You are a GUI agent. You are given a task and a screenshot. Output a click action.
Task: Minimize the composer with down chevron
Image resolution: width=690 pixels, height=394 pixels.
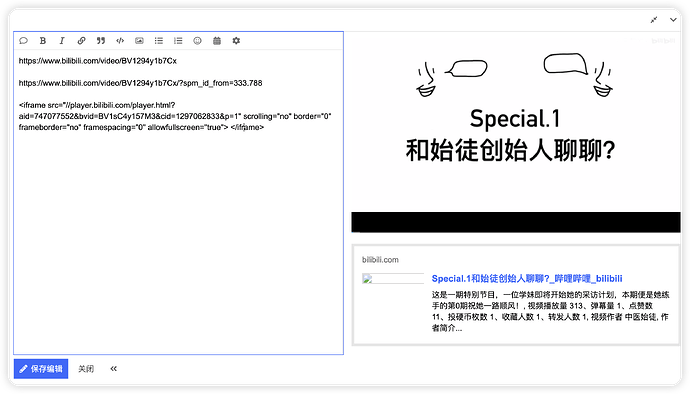(x=673, y=20)
